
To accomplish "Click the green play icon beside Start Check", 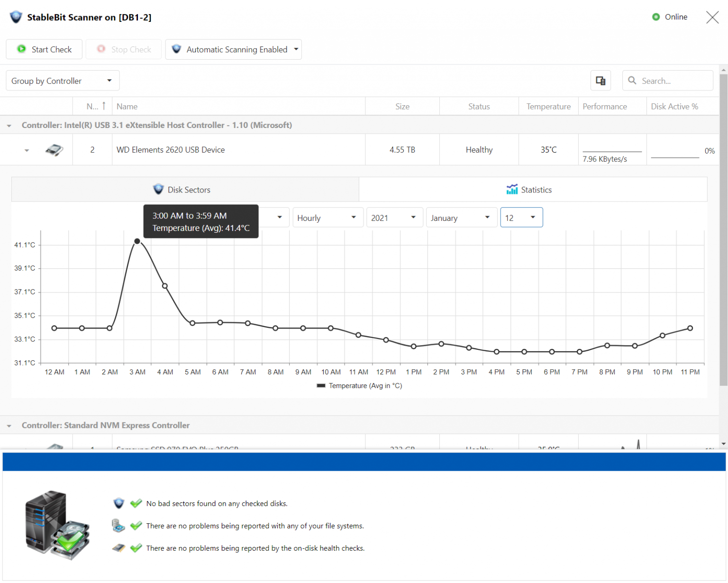I will point(22,49).
